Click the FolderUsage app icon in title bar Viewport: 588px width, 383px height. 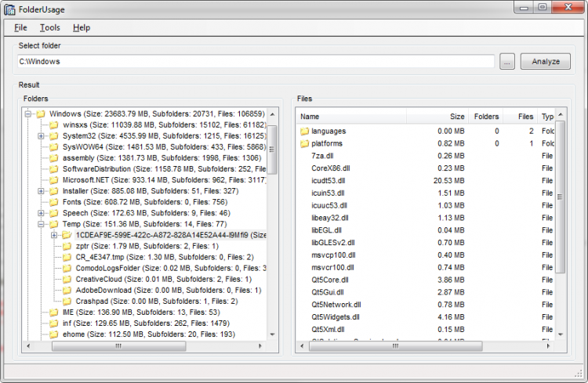point(9,9)
